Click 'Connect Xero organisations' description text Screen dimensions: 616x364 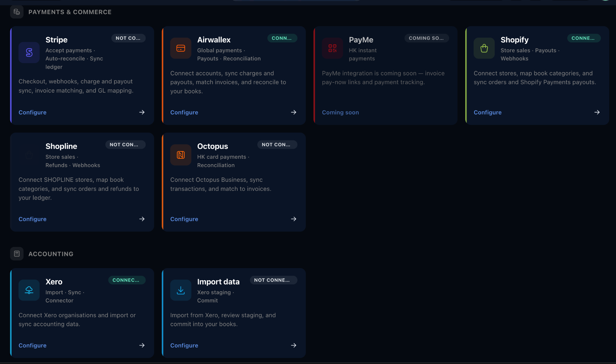[77, 320]
